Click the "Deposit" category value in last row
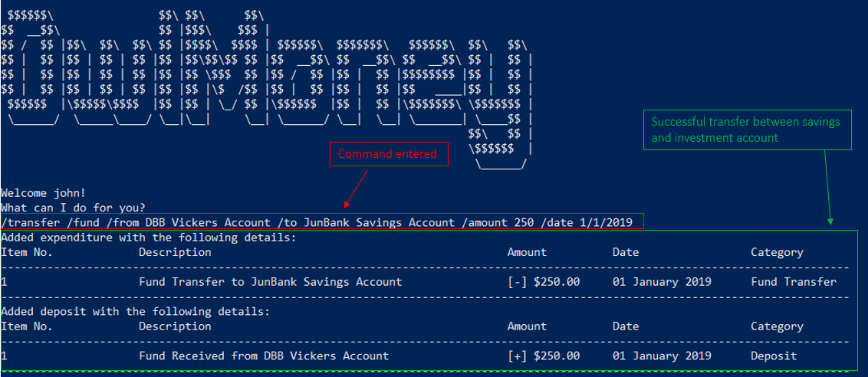Image resolution: width=868 pixels, height=377 pixels. (x=773, y=356)
